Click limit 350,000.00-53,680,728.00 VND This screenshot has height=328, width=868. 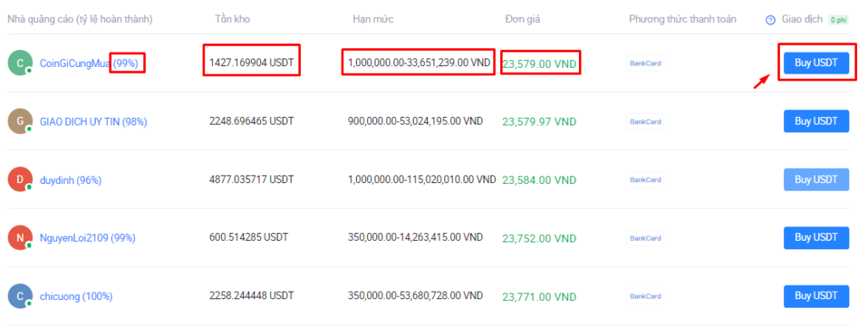(x=415, y=296)
